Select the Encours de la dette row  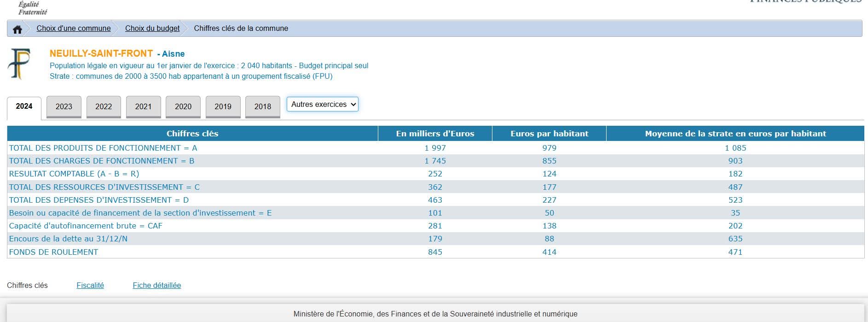tap(68, 239)
